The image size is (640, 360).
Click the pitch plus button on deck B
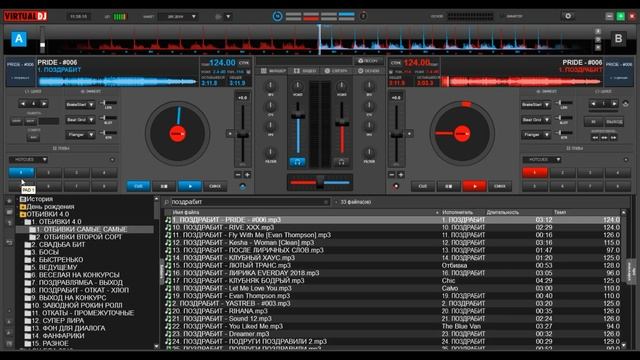click(401, 174)
